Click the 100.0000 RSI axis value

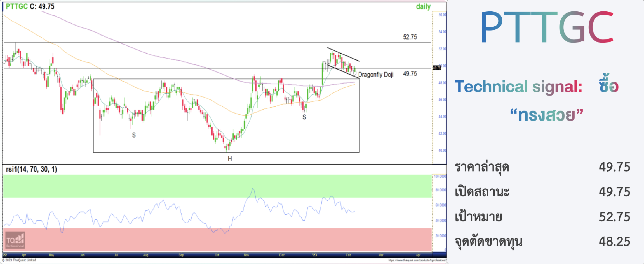[x=440, y=177]
